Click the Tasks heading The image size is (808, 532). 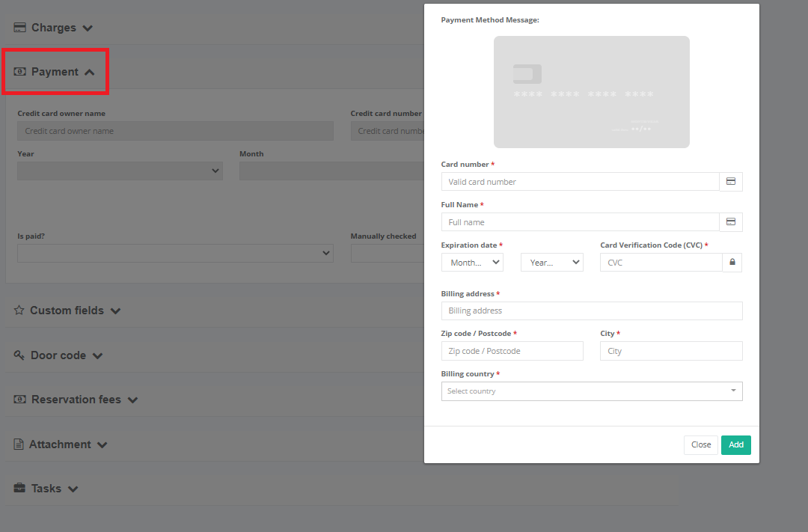click(x=46, y=488)
